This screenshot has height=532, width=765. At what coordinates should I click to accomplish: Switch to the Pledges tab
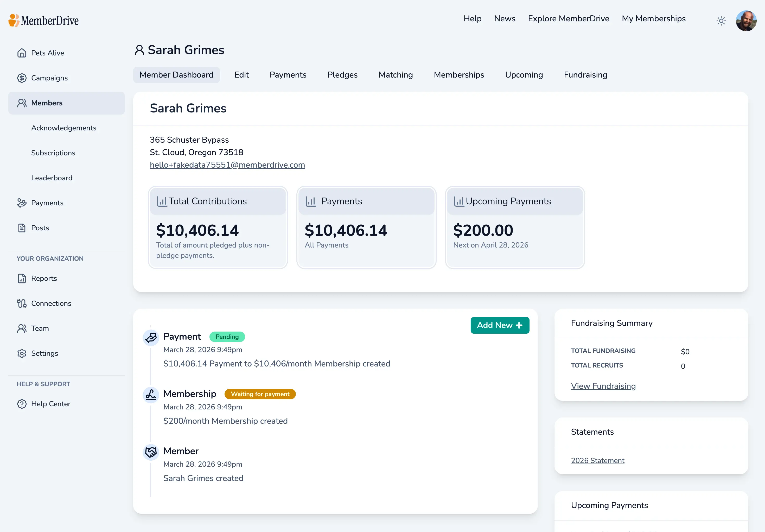point(342,75)
